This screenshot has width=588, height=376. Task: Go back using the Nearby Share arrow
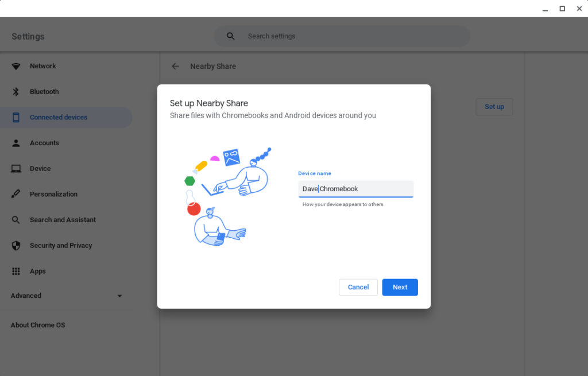[175, 67]
